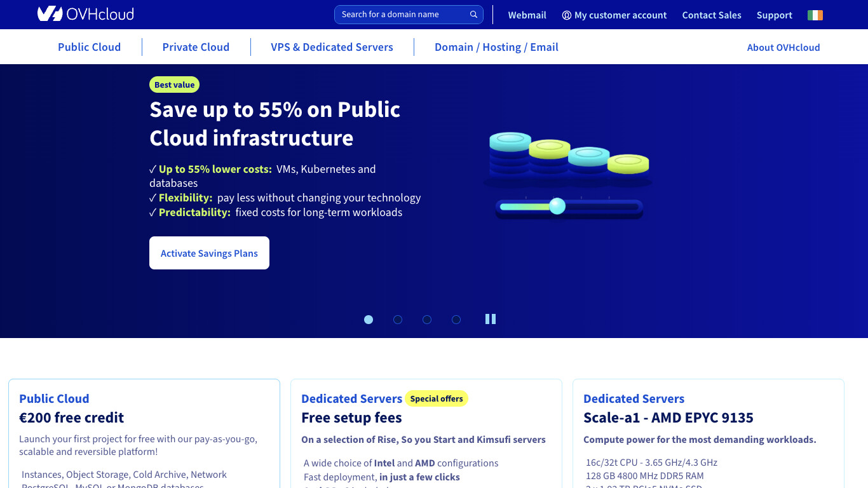Open the Private Cloud menu
Image resolution: width=868 pixels, height=488 pixels.
point(196,47)
